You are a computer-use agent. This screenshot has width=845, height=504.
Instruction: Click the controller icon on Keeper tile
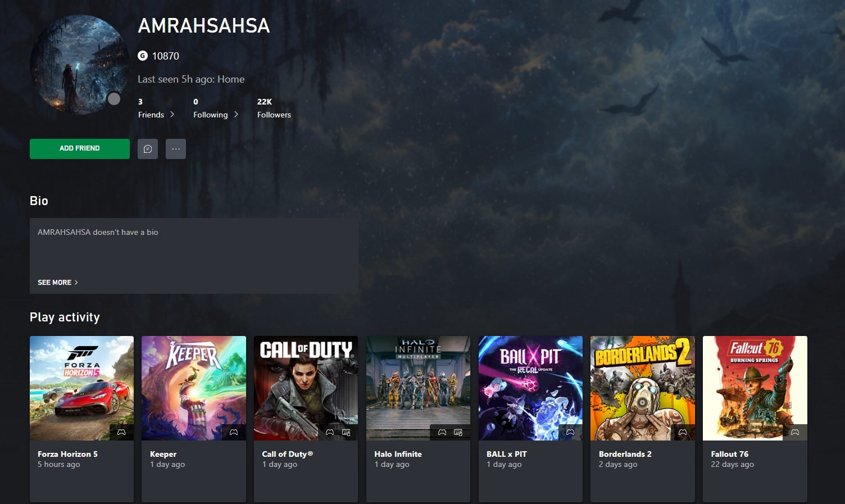coord(233,432)
